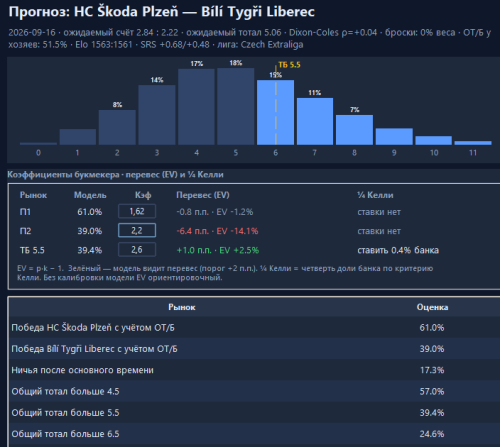Click the 'Кэф' column header
The height and width of the screenshot is (447, 500).
pyautogui.click(x=143, y=195)
